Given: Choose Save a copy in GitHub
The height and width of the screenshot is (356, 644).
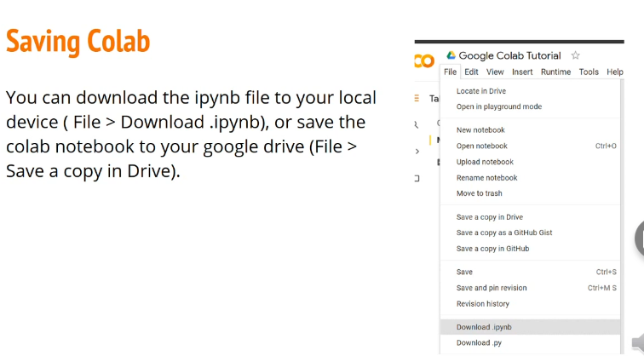Looking at the screenshot, I should [x=530, y=249].
